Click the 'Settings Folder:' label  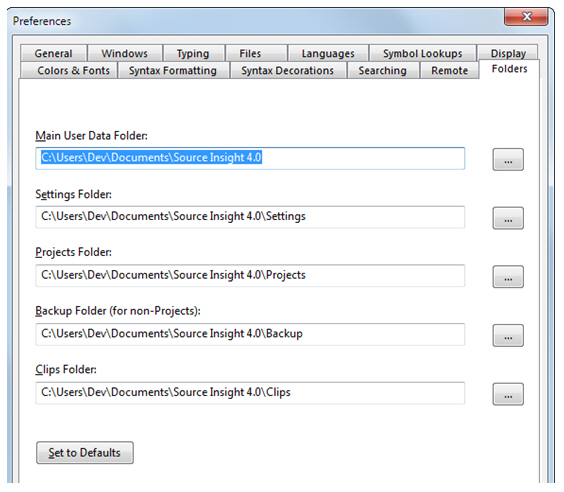click(x=73, y=195)
